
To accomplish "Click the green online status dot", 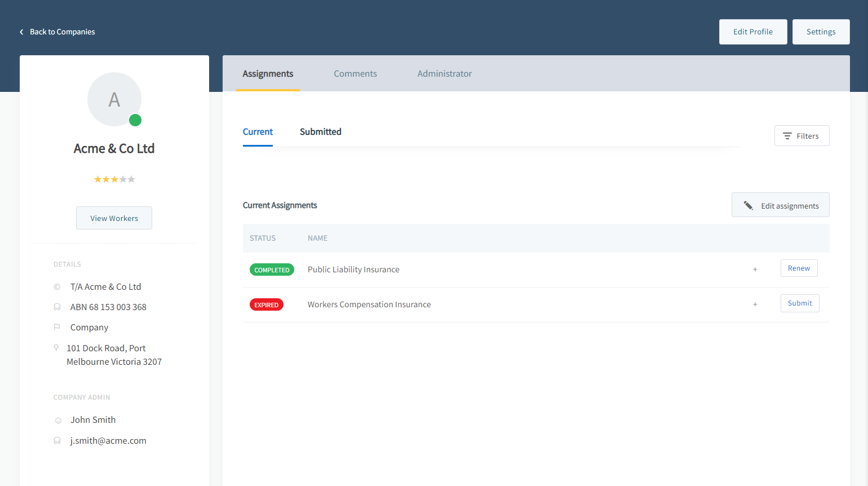I will click(x=135, y=120).
